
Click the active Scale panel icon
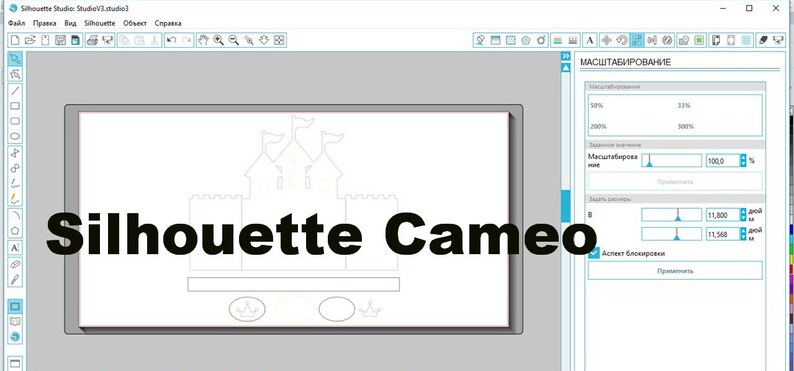[638, 40]
